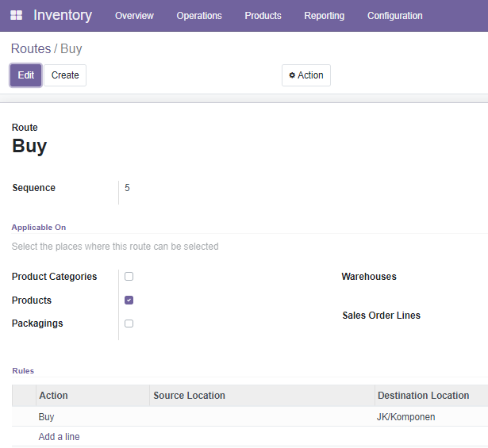This screenshot has height=448, width=488.
Task: Open the Products menu in navbar
Action: [x=263, y=16]
